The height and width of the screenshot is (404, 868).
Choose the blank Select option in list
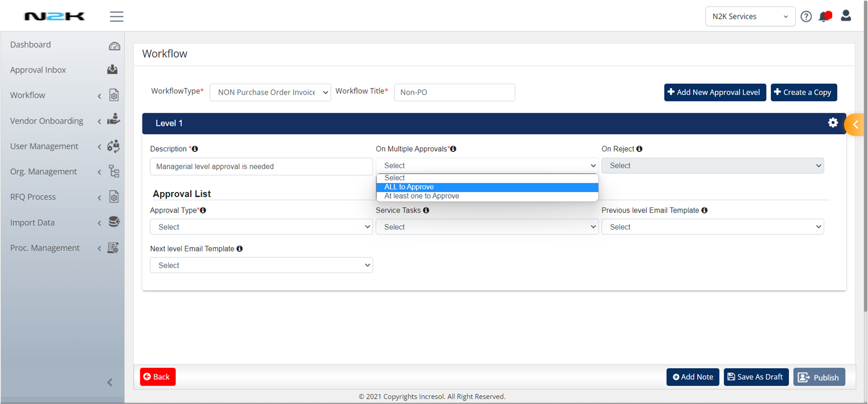pyautogui.click(x=487, y=178)
